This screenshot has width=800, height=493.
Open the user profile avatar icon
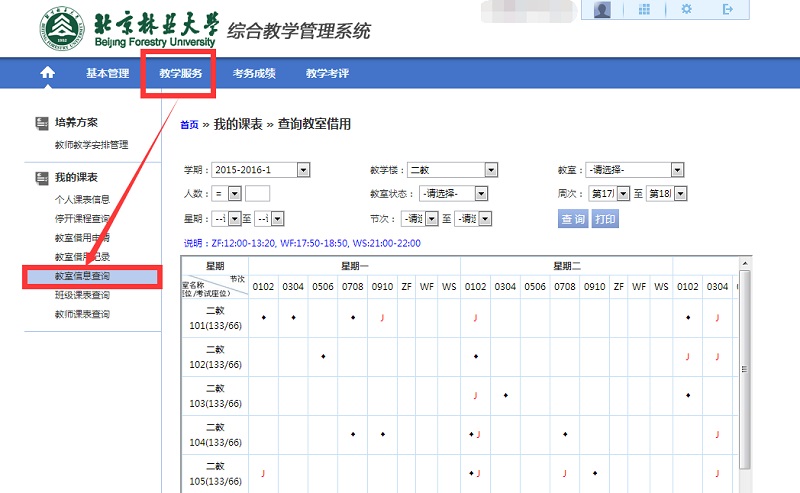[x=602, y=10]
